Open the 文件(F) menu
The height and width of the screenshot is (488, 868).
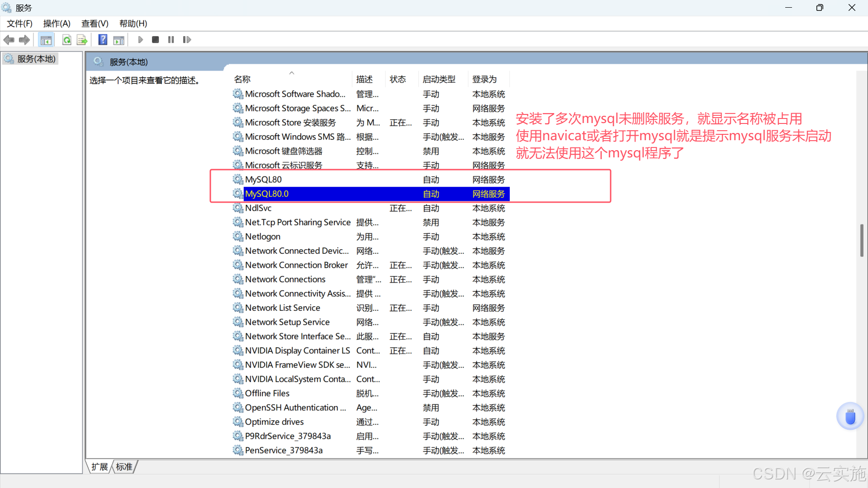(19, 24)
